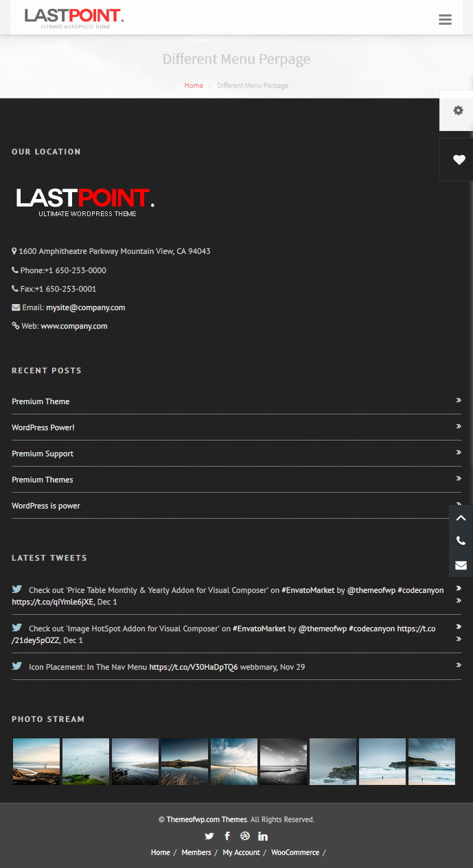Open the Premium Support post
This screenshot has width=473, height=868.
(x=43, y=454)
